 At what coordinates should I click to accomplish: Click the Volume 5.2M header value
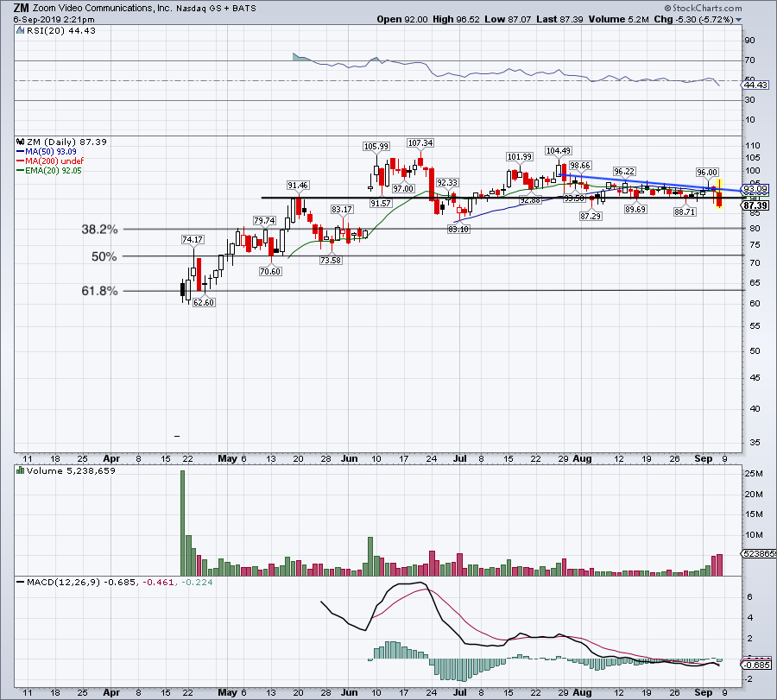pos(618,19)
